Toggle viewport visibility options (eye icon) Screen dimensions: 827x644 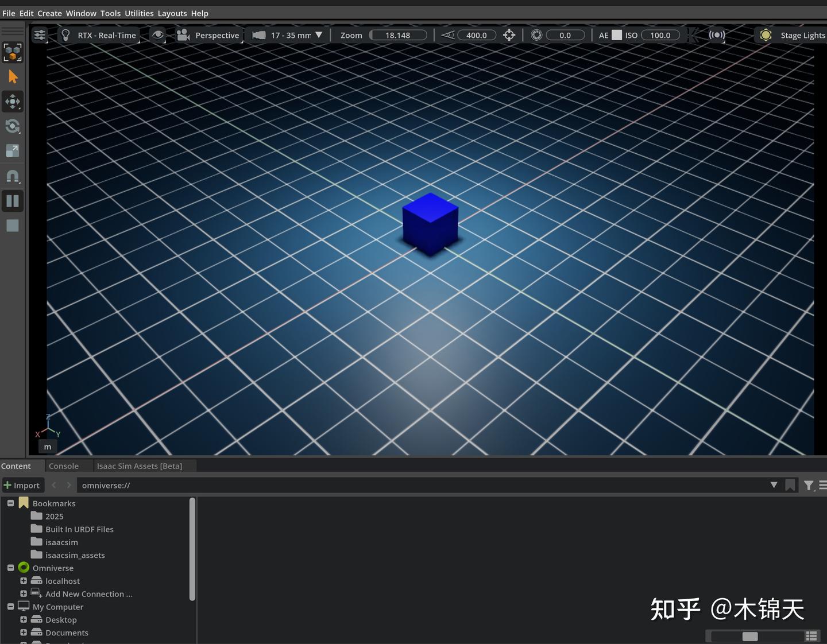coord(158,35)
